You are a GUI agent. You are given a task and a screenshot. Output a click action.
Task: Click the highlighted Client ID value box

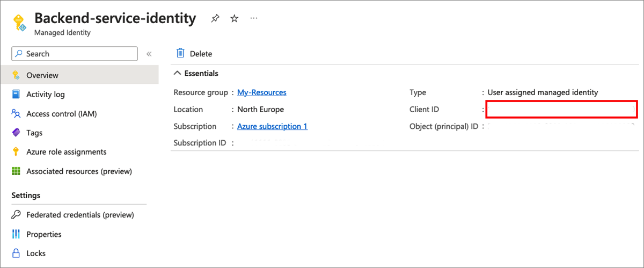pos(561,109)
